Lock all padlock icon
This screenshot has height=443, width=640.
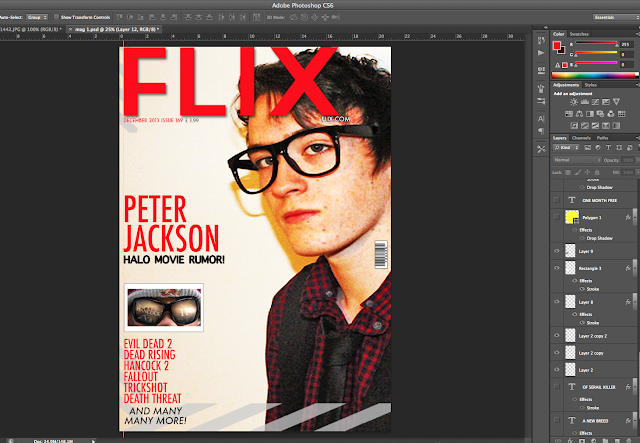597,172
